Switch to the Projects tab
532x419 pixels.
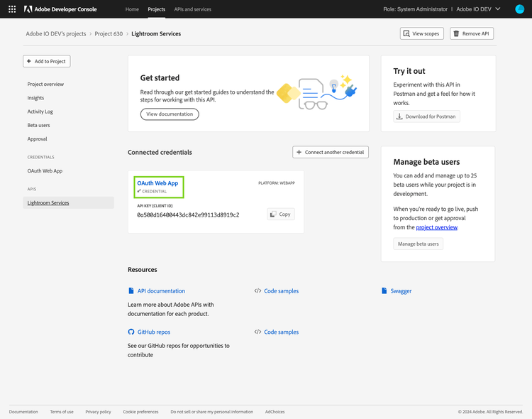(157, 9)
